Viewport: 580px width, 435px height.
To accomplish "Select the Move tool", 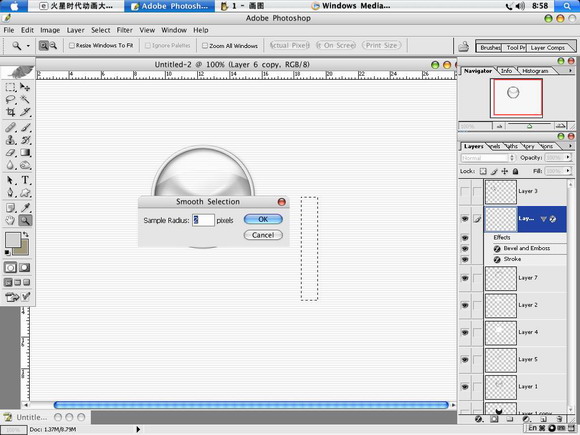I will (x=25, y=87).
